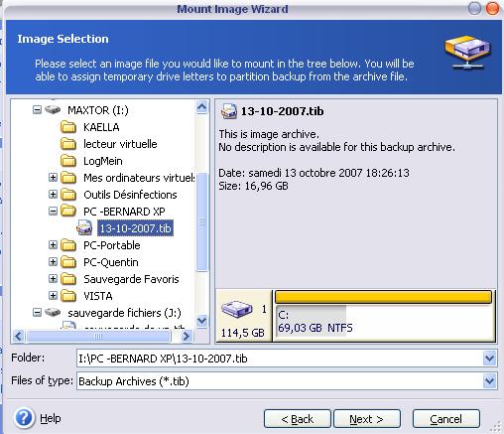Click the hard disk icon labeled 114,5 GB
Image resolution: width=504 pixels, height=434 pixels.
(x=237, y=309)
